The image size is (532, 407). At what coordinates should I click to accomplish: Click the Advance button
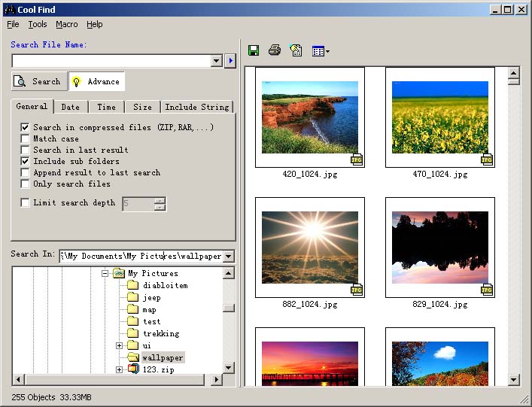click(97, 81)
